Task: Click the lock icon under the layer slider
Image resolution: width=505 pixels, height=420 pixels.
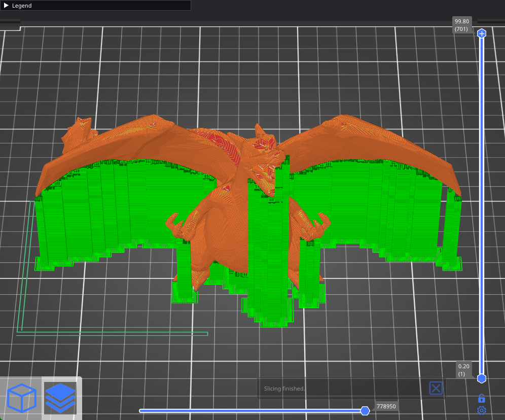Action: click(481, 399)
